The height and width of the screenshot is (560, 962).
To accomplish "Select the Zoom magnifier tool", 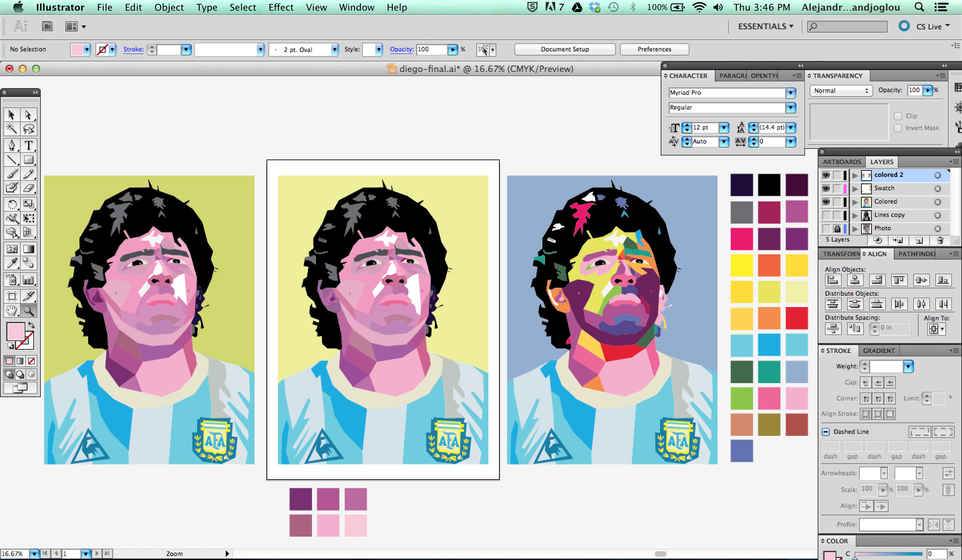I will pyautogui.click(x=28, y=310).
